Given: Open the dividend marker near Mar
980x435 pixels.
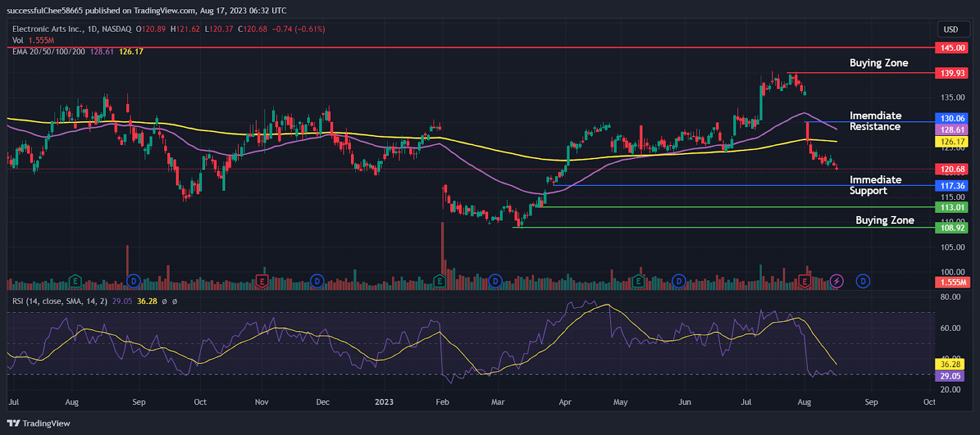Looking at the screenshot, I should tap(495, 281).
